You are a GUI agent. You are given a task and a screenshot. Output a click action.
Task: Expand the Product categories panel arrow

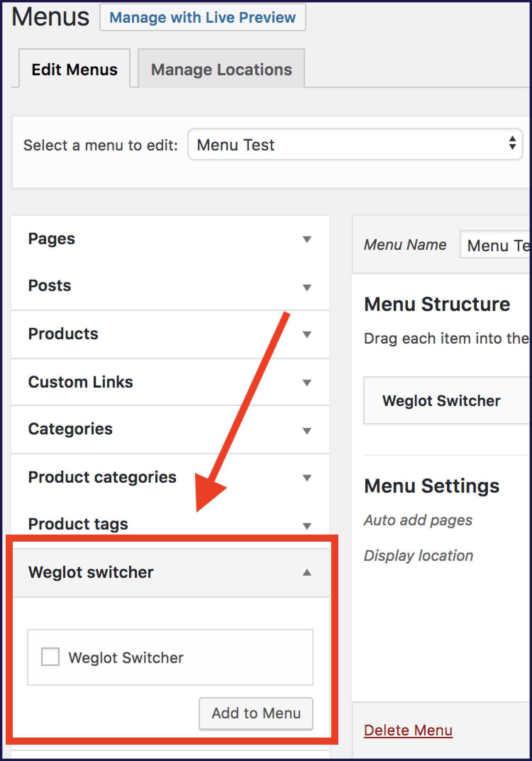click(x=307, y=478)
